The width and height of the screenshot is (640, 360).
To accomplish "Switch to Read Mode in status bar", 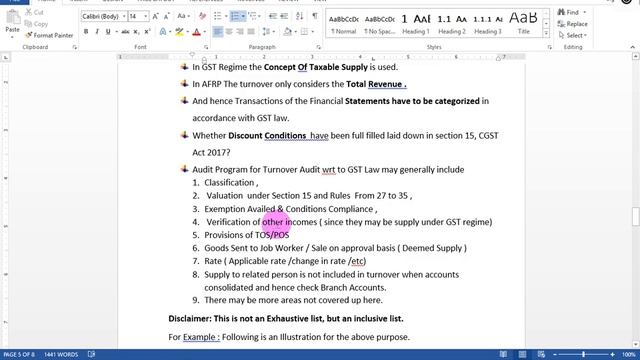I will (x=503, y=354).
